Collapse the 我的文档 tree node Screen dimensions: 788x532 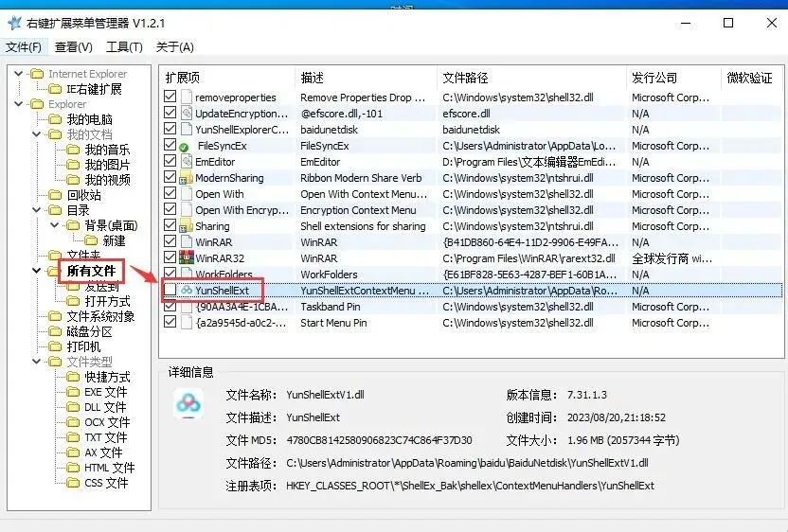(37, 134)
